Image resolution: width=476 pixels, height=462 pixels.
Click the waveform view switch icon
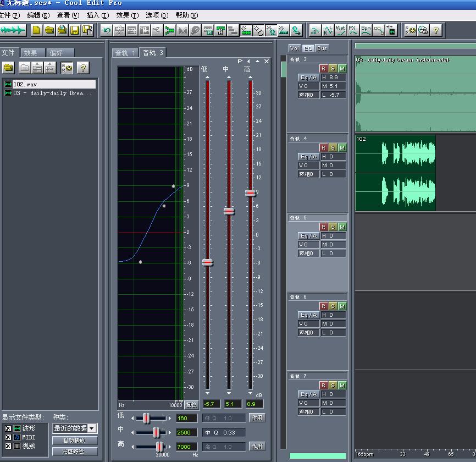[13, 30]
